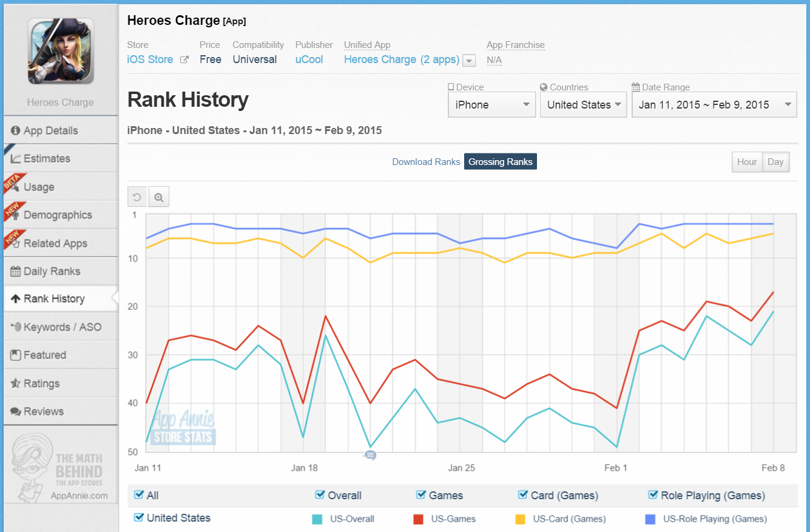810x532 pixels.
Task: Click the Usage icon in sidebar
Action: tap(16, 187)
